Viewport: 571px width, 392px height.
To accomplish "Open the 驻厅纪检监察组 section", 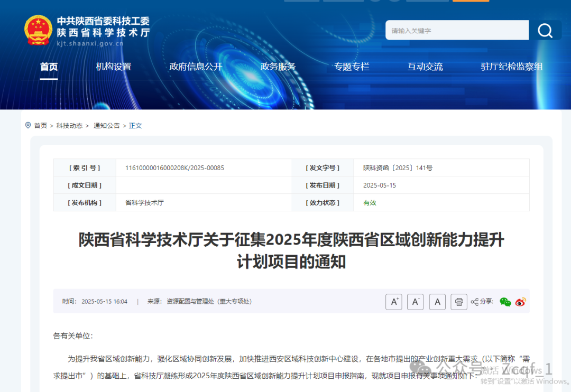I will click(x=511, y=67).
